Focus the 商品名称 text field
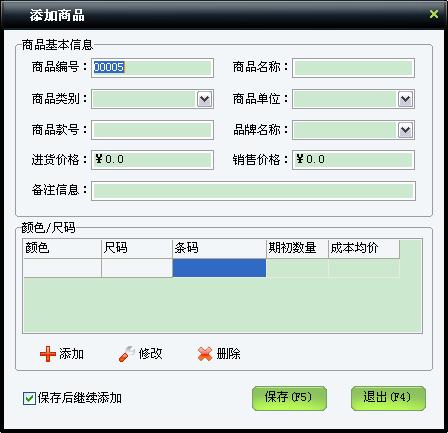This screenshot has width=448, height=433. 353,68
